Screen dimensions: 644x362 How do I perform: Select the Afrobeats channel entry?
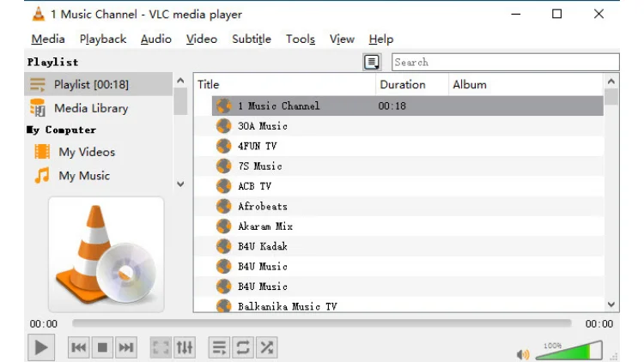(262, 206)
